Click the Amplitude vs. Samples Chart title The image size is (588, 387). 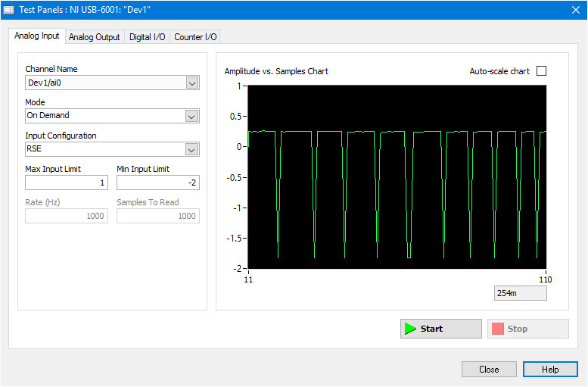tap(276, 71)
